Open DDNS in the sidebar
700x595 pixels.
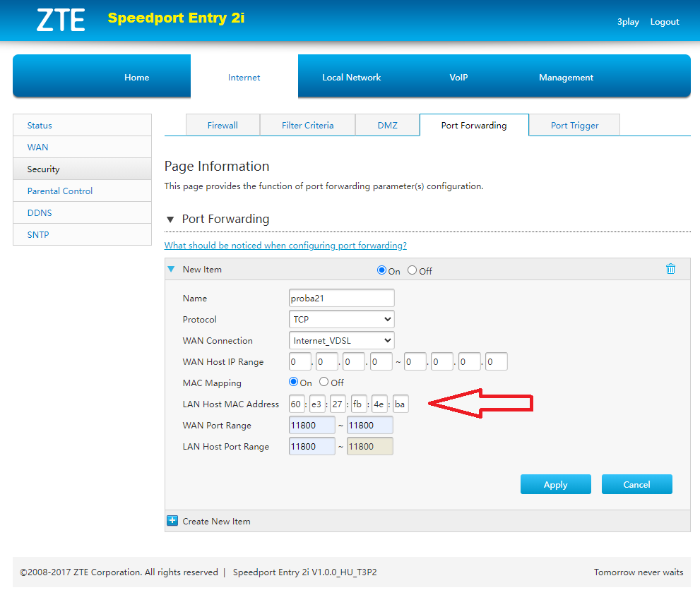pyautogui.click(x=82, y=212)
